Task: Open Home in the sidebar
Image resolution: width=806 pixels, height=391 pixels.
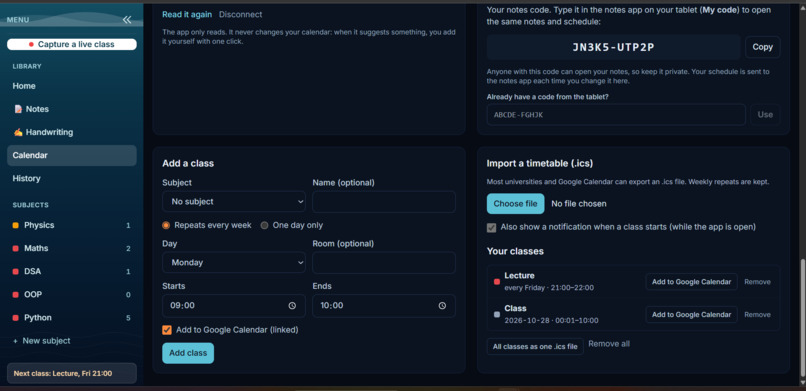Action: 72,86
